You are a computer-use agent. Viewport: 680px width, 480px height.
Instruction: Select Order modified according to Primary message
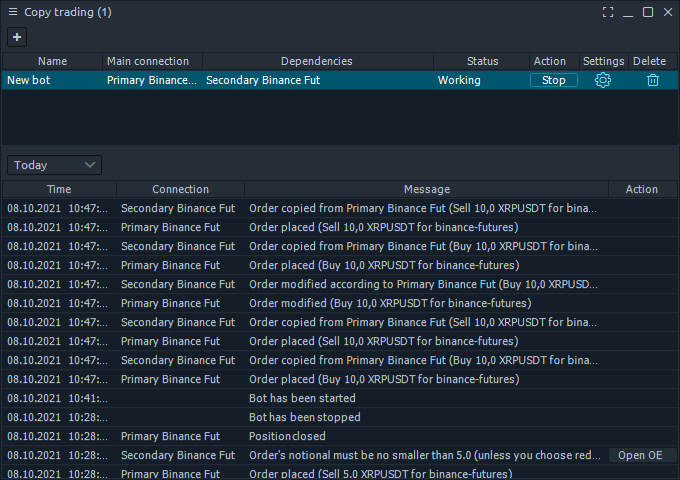(423, 284)
